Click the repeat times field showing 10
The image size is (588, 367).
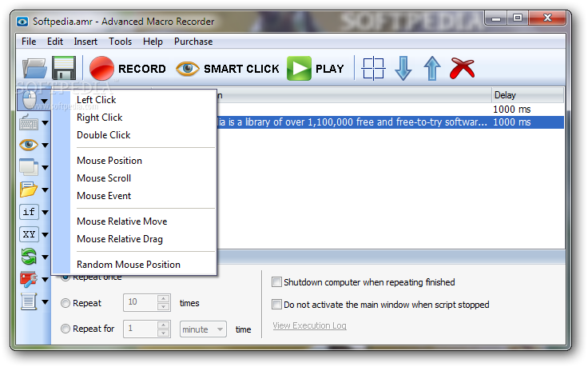pos(141,302)
